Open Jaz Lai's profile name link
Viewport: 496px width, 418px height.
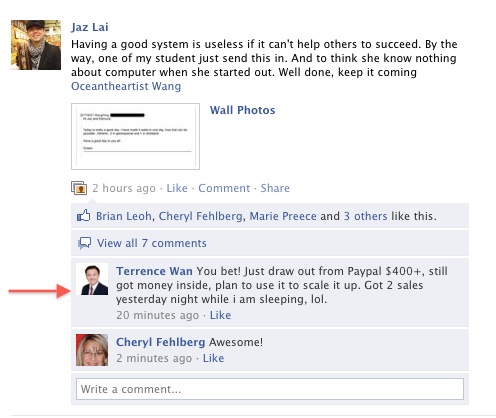tap(90, 27)
